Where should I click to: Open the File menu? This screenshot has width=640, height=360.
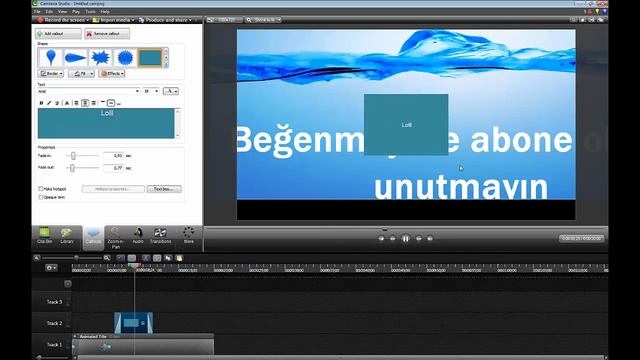(37, 12)
